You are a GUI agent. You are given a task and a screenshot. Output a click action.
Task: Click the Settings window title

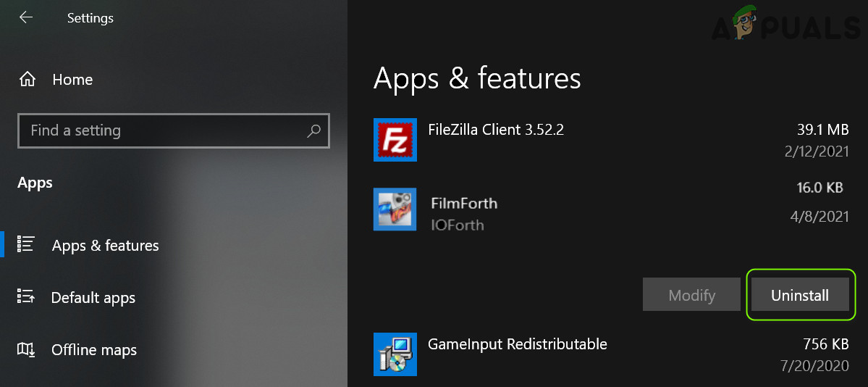point(90,17)
